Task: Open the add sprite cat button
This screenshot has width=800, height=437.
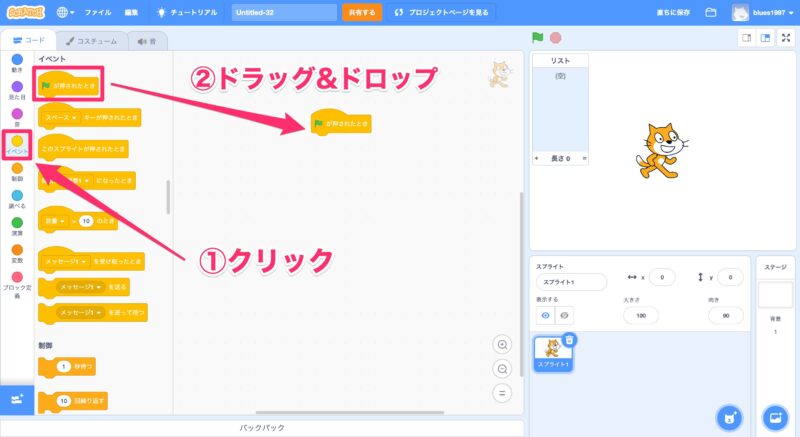Action: pyautogui.click(x=731, y=417)
